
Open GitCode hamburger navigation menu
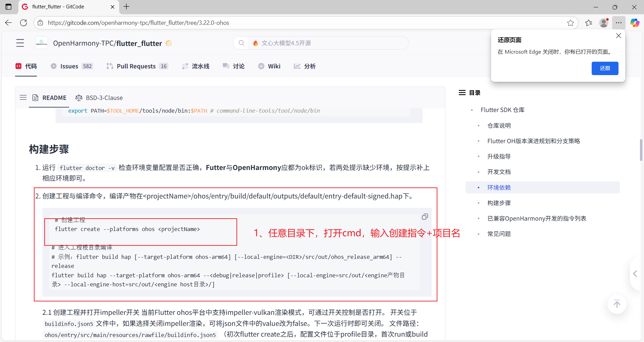[x=20, y=43]
